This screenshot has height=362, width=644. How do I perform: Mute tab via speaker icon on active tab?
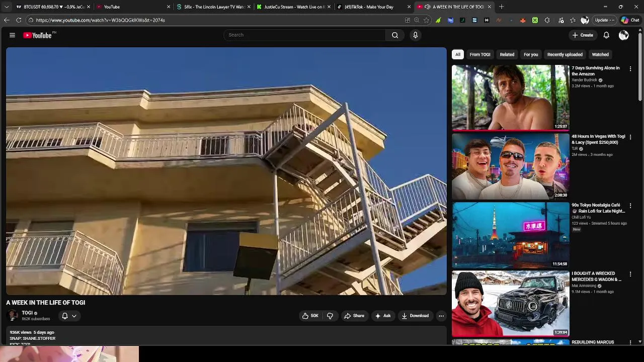point(427,7)
